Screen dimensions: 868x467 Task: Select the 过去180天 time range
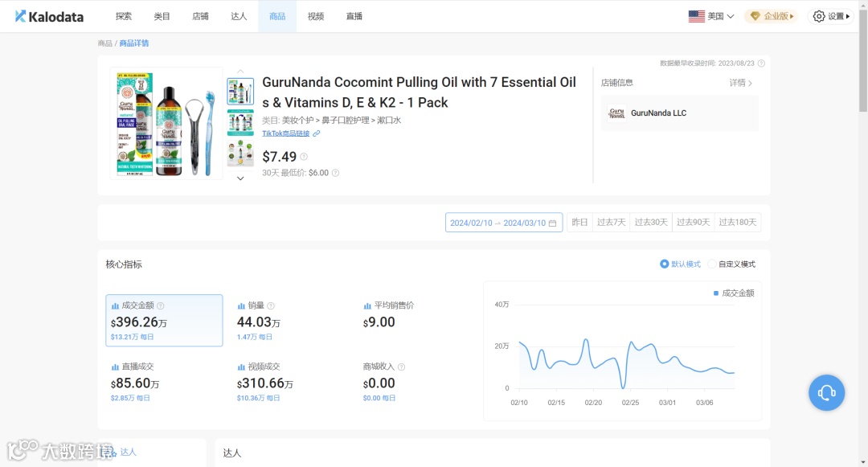737,223
